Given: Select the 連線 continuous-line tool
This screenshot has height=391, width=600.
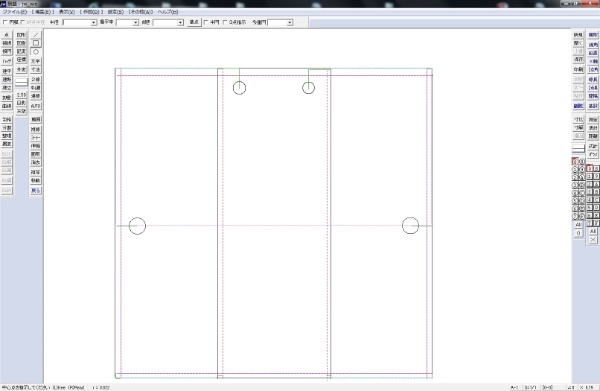Looking at the screenshot, I should tap(36, 96).
